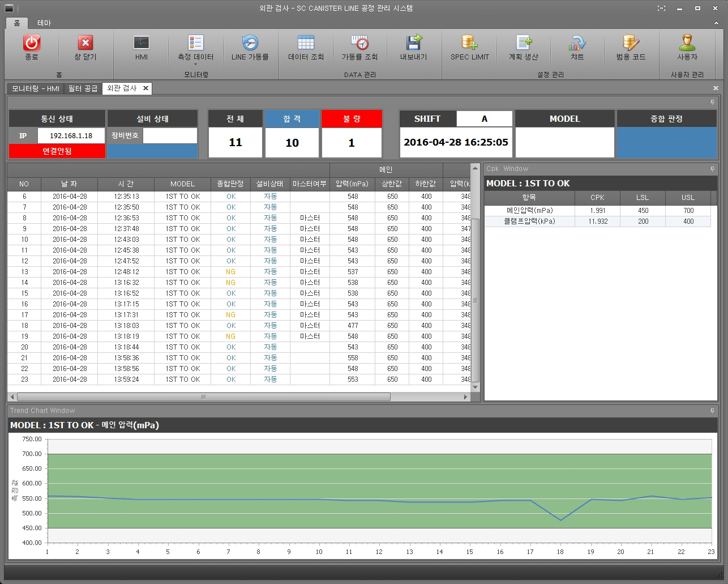This screenshot has width=728, height=584.
Task: Click the 종합판정 column header
Action: (x=230, y=184)
